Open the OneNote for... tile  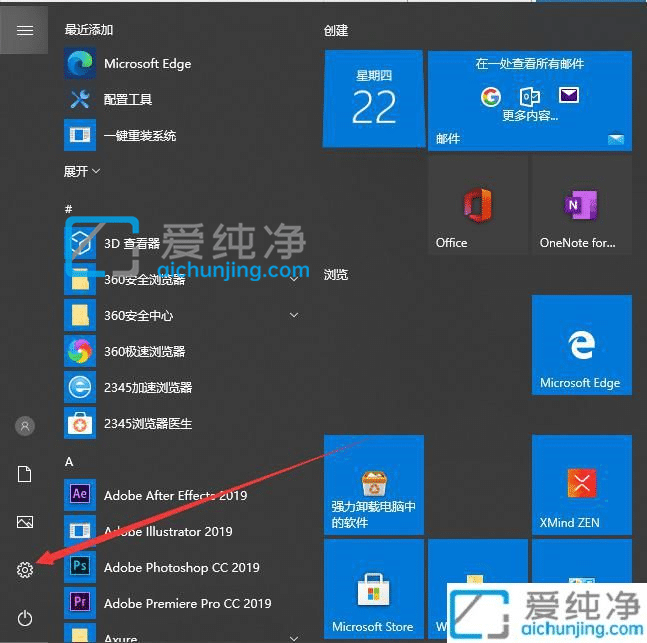582,205
